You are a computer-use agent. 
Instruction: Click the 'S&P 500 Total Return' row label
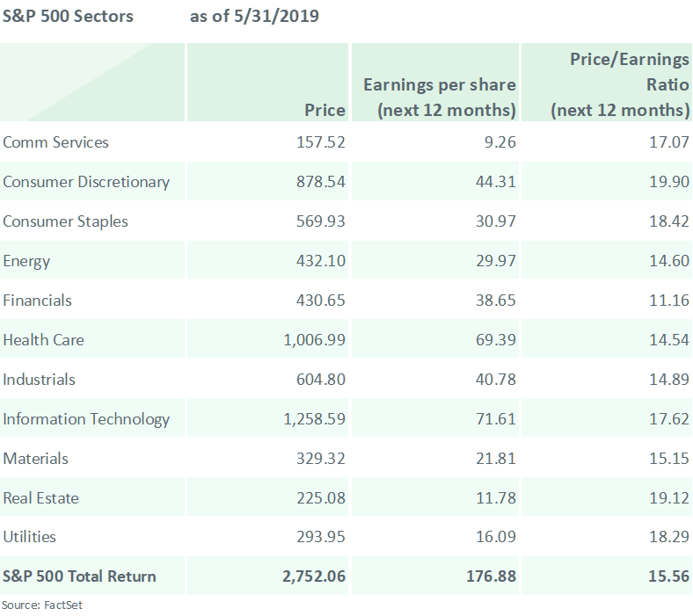[x=79, y=576]
